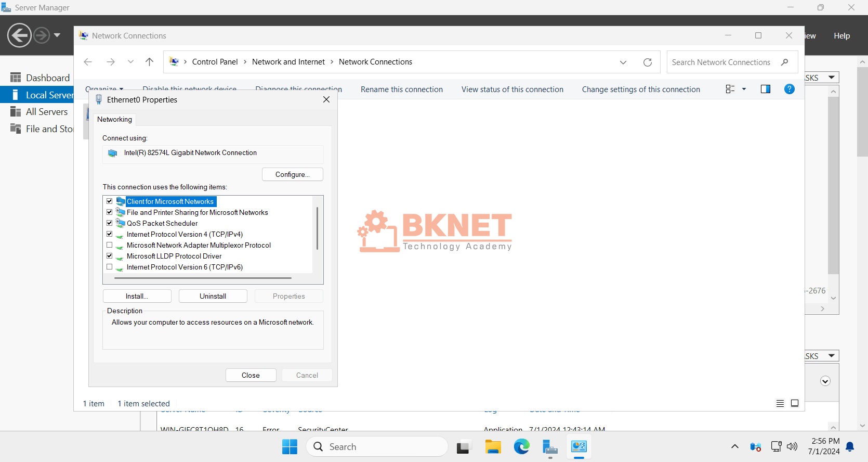Click Rename this connection
This screenshot has width=868, height=462.
(402, 89)
